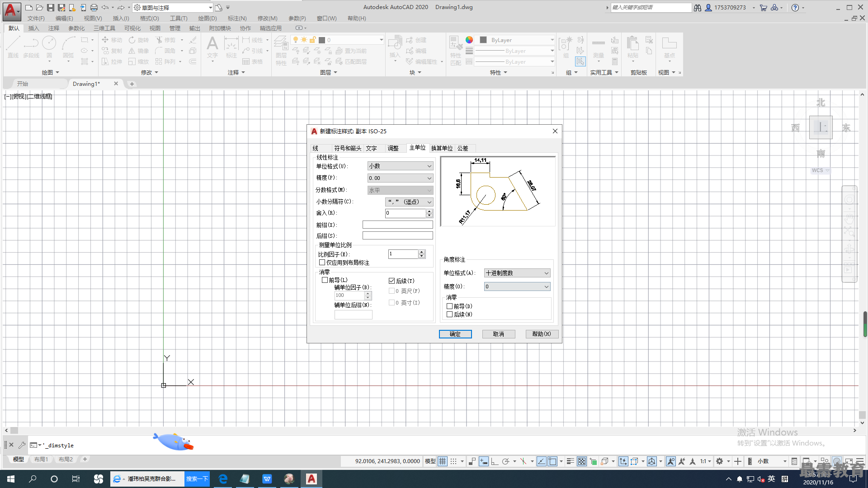Click the 取消 button
Image resolution: width=868 pixels, height=488 pixels.
[x=499, y=334]
